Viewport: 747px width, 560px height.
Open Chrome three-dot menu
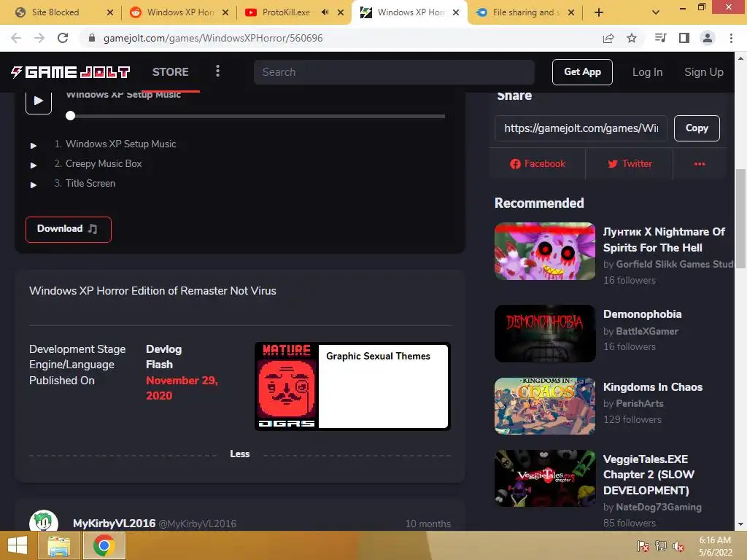tap(731, 38)
